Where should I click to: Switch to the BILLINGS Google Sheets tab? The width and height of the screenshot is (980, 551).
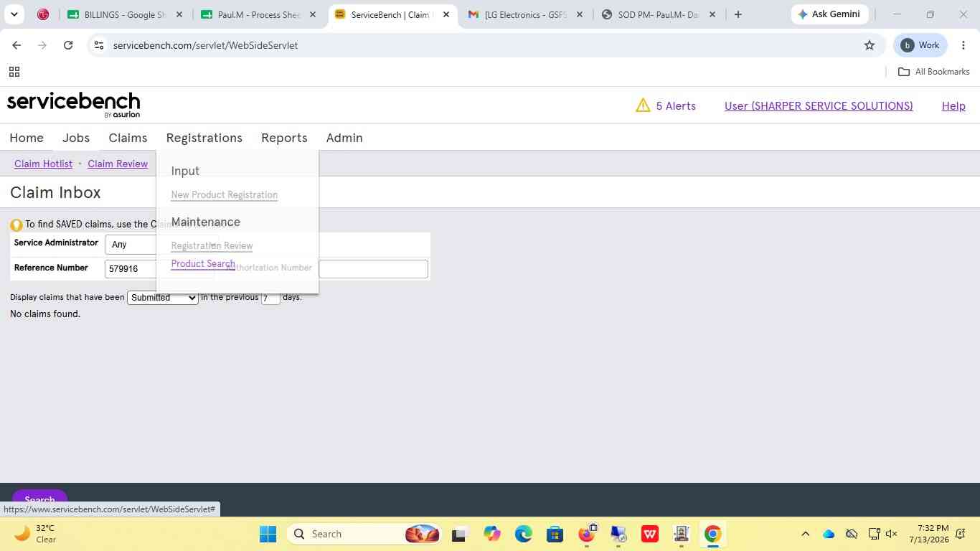(125, 14)
